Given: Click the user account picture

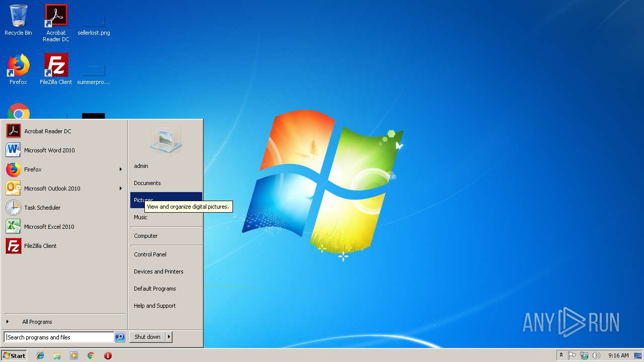Looking at the screenshot, I should click(166, 138).
